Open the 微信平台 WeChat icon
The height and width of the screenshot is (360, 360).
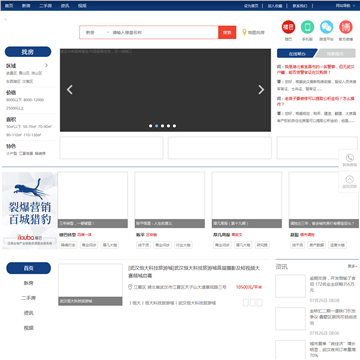tap(327, 27)
